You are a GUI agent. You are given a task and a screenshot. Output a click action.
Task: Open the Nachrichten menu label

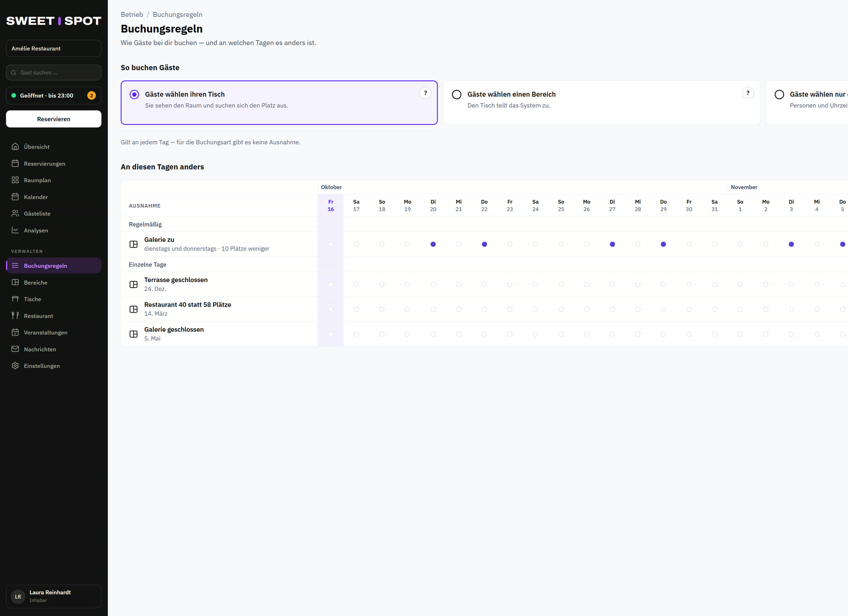click(x=40, y=349)
